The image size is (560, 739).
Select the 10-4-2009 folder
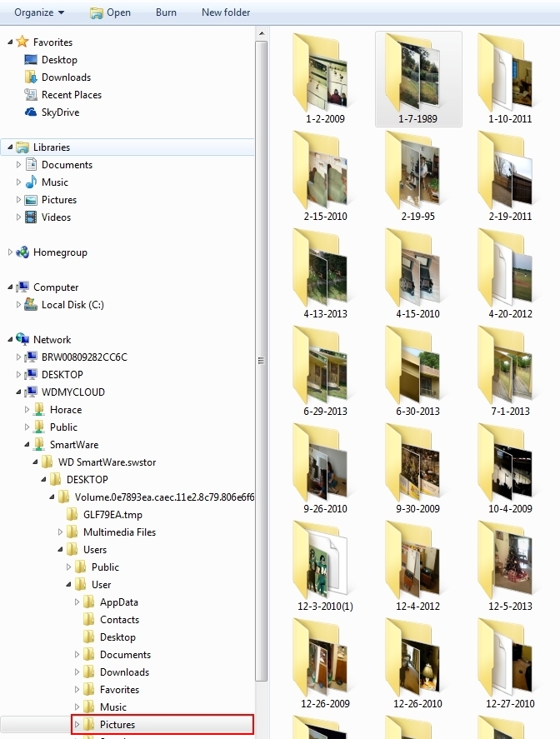click(x=510, y=469)
